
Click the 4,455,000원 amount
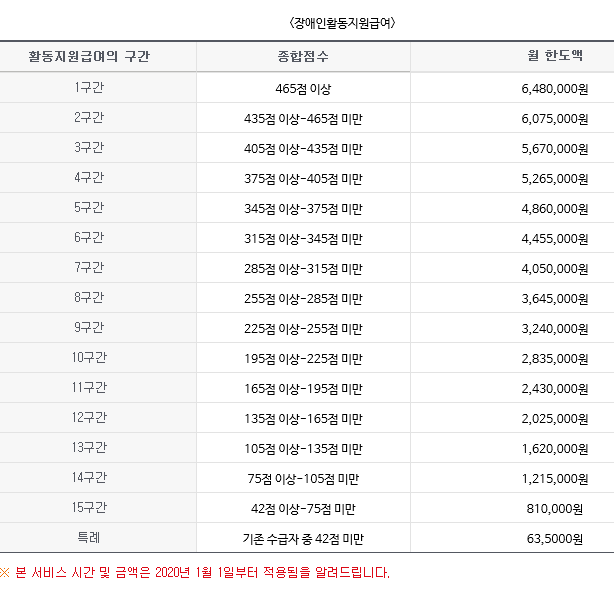click(x=555, y=239)
